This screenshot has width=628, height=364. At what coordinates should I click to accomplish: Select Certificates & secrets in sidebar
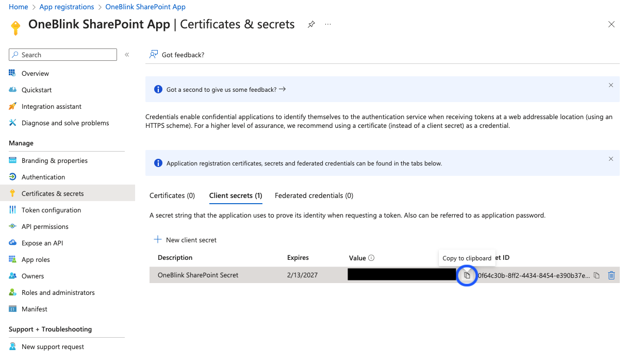point(67,193)
